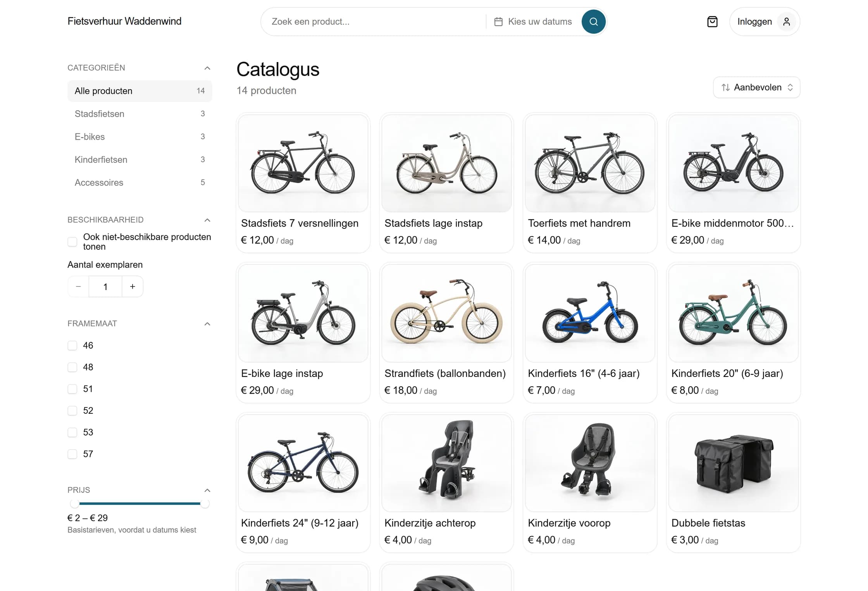
Task: Open Stadsfiets 7 versnellingen product title
Action: pos(300,223)
